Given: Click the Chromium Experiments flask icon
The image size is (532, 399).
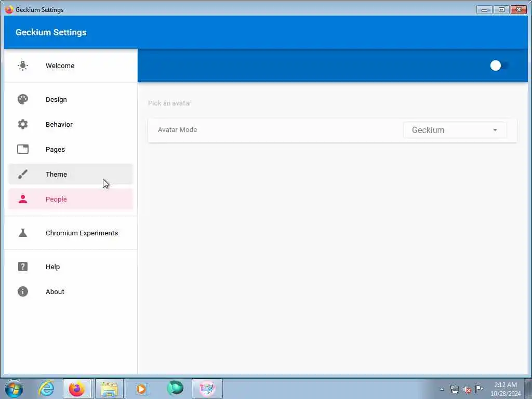Looking at the screenshot, I should click(x=23, y=233).
